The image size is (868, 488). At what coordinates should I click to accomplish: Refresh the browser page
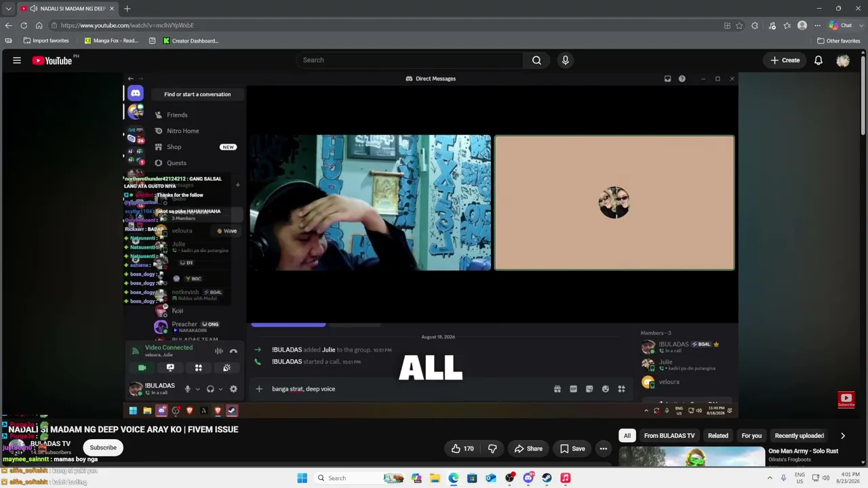point(24,26)
